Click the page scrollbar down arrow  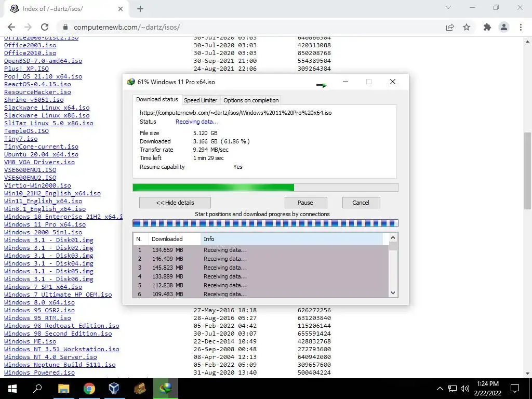[528, 374]
